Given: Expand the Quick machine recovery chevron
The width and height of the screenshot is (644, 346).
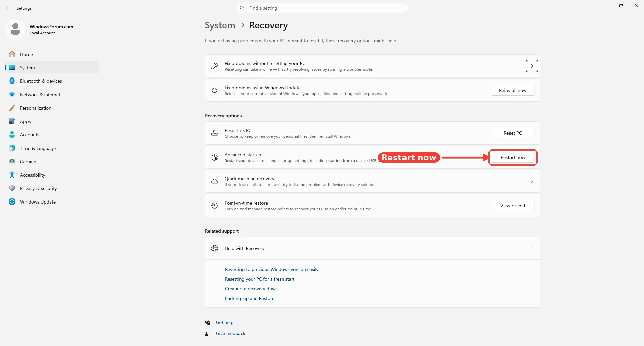Looking at the screenshot, I should (532, 181).
